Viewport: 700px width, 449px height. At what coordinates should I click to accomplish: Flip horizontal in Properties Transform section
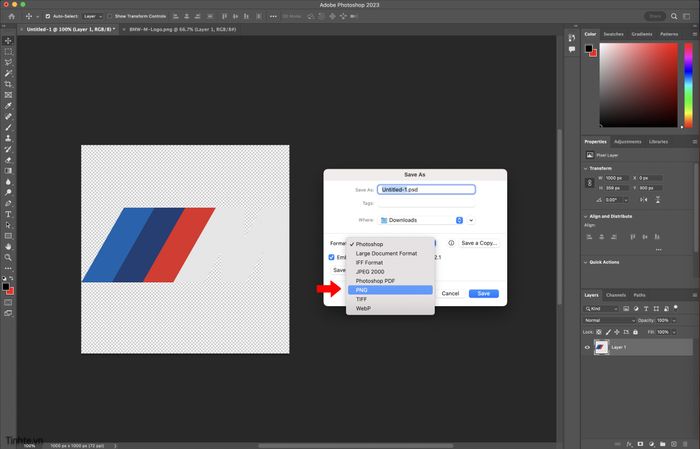tap(643, 200)
